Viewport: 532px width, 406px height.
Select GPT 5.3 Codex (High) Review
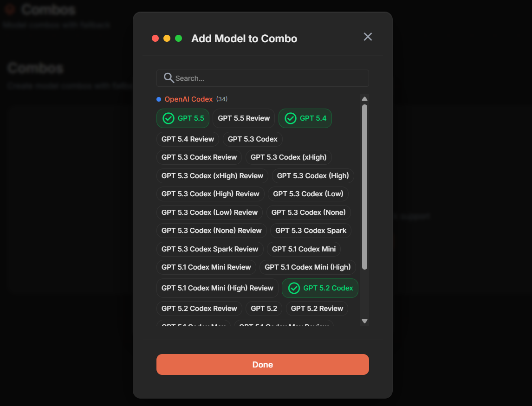click(x=210, y=194)
